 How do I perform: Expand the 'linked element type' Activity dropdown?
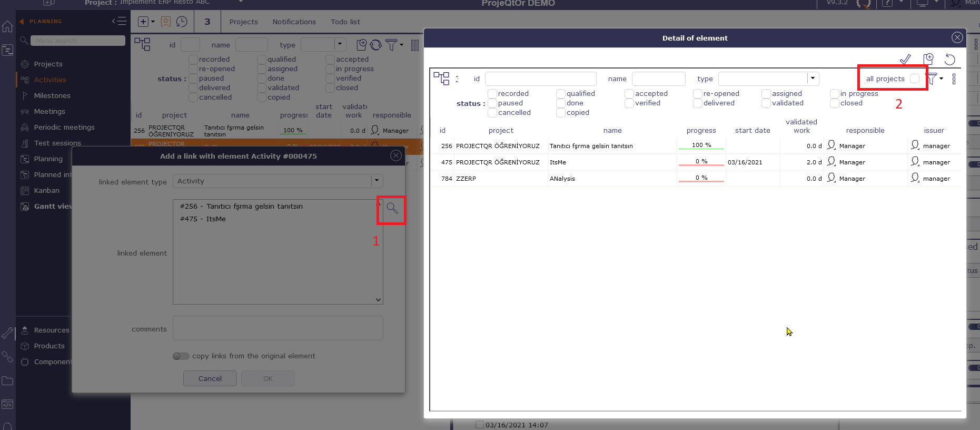pos(377,181)
